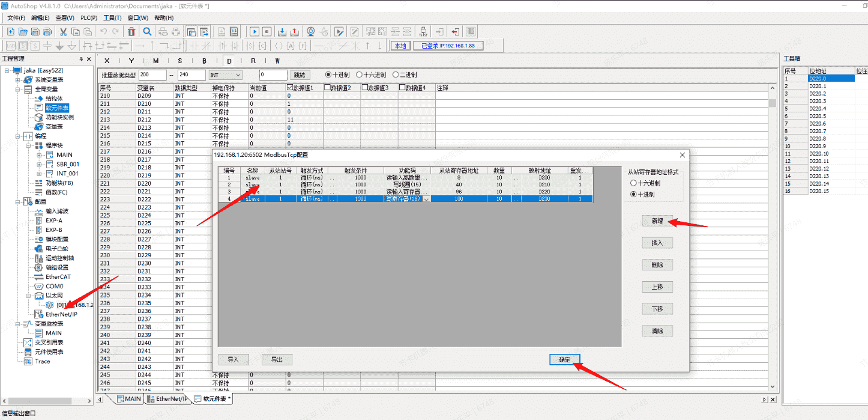The width and height of the screenshot is (868, 420).
Task: Switch to the EtherNet/IP bottom tab
Action: coord(171,399)
